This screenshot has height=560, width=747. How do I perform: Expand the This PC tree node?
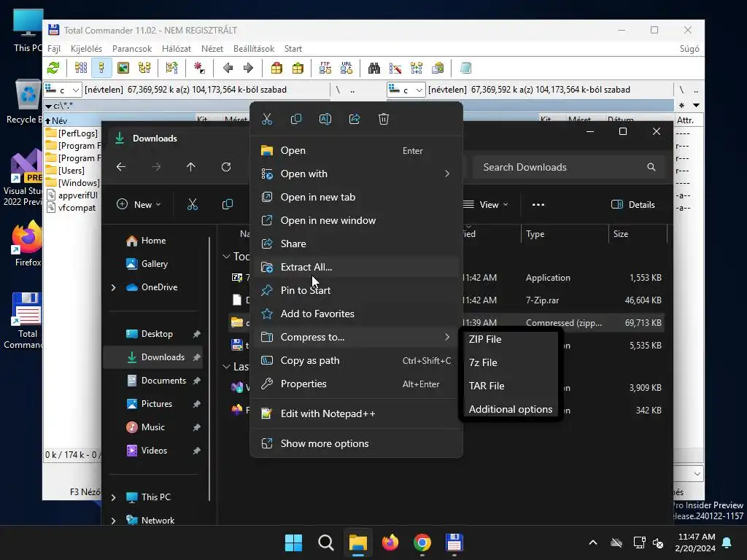coord(113,497)
